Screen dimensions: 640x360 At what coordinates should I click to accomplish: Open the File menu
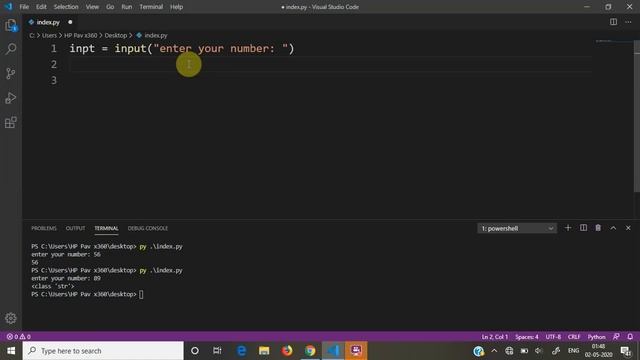point(24,7)
